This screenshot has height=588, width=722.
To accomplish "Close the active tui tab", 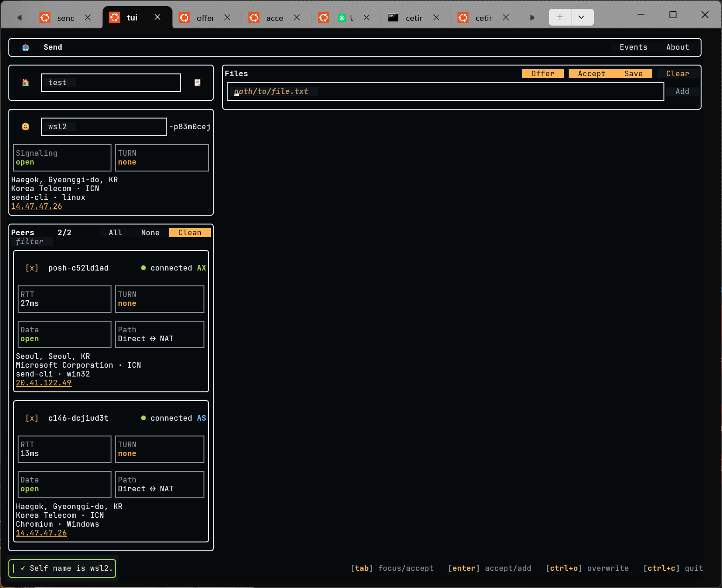I will click(x=158, y=17).
